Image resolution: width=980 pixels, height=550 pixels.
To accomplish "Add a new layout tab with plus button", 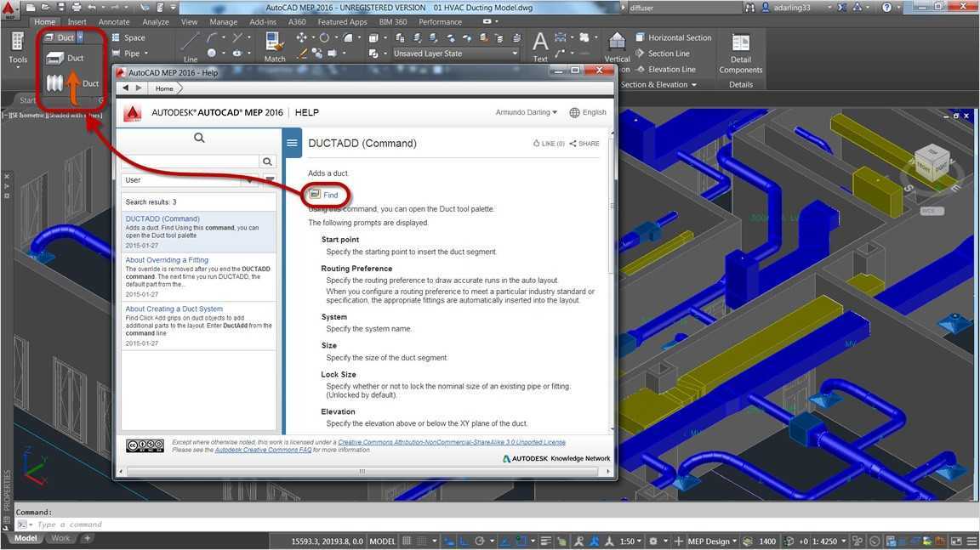I will click(x=87, y=538).
